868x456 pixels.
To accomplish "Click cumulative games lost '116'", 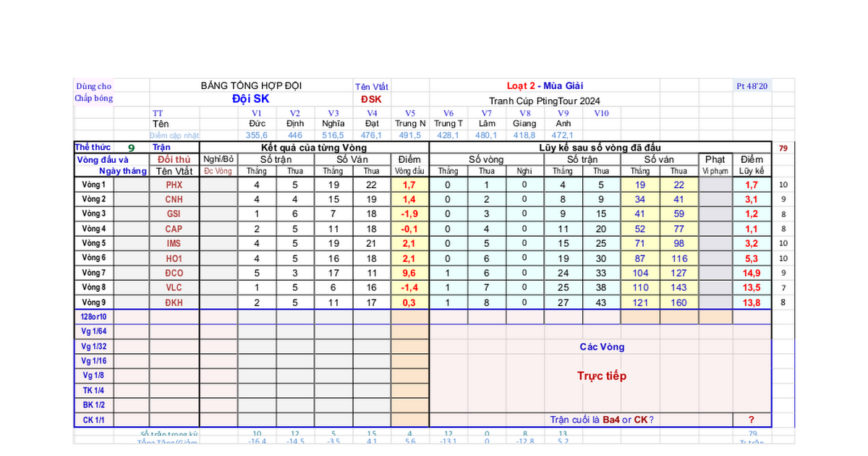I will click(x=678, y=258).
